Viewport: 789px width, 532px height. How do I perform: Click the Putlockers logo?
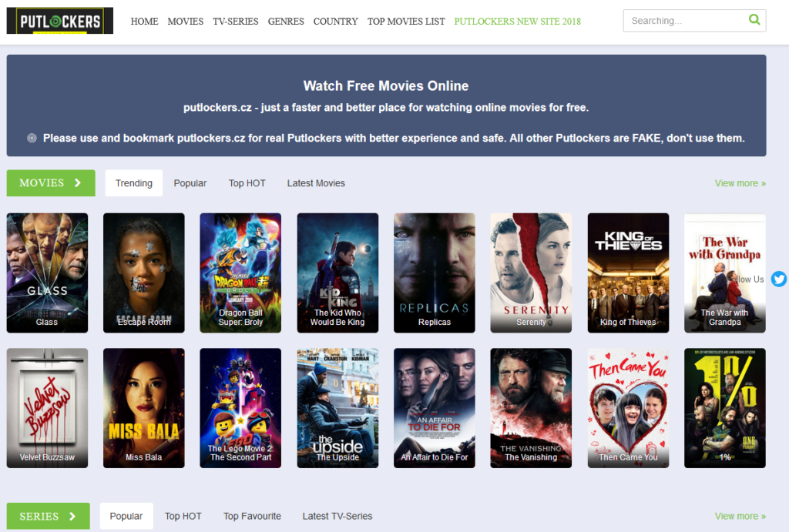point(60,21)
